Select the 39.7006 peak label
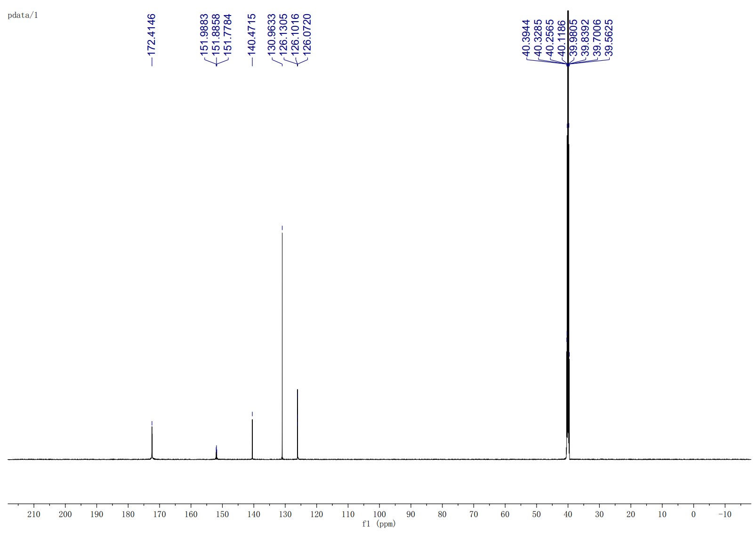Viewport: 756px width, 536px height. 597,38
